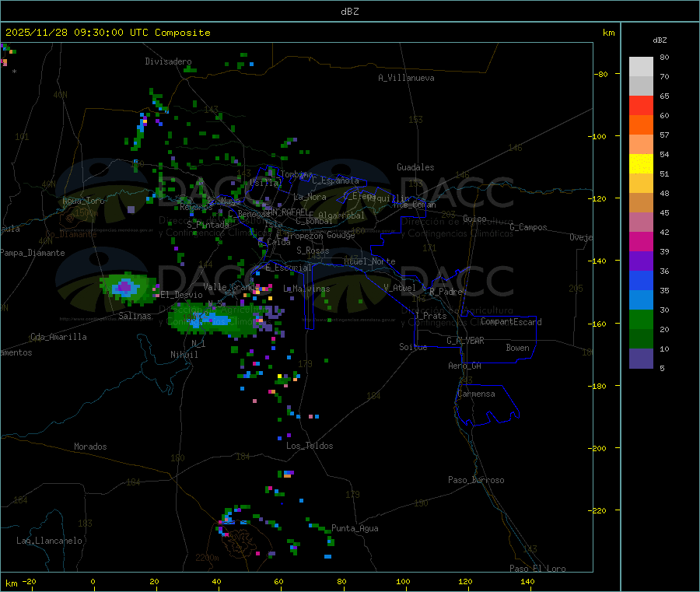The width and height of the screenshot is (700, 592).
Task: Click the 'Salinas' location label
Action: coord(135,316)
